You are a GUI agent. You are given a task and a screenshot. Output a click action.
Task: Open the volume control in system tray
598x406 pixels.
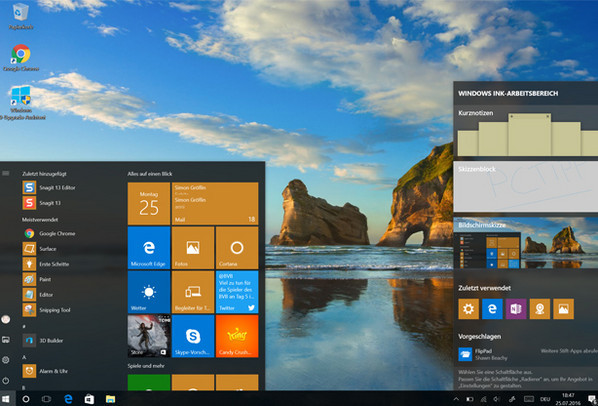(x=497, y=399)
